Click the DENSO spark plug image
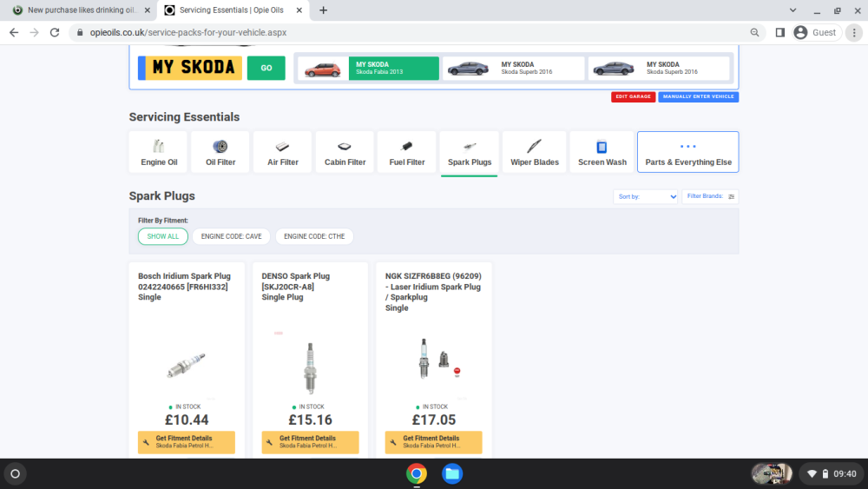 tap(310, 367)
